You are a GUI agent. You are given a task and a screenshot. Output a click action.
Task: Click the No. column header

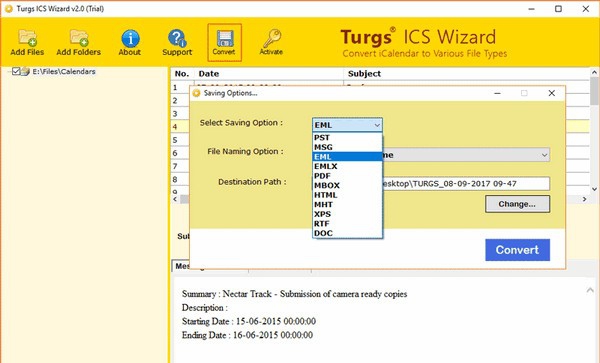[182, 74]
